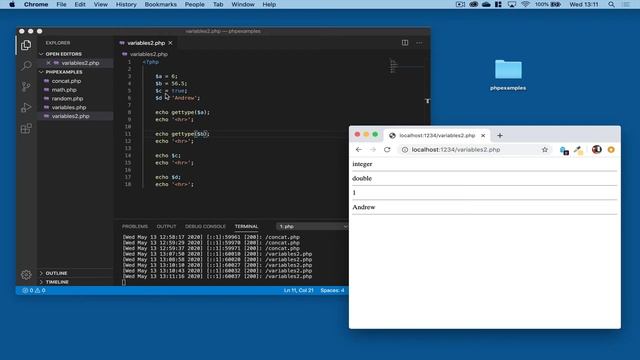Open the Search view in activity bar
Screen dimensions: 640x360
(x=26, y=65)
